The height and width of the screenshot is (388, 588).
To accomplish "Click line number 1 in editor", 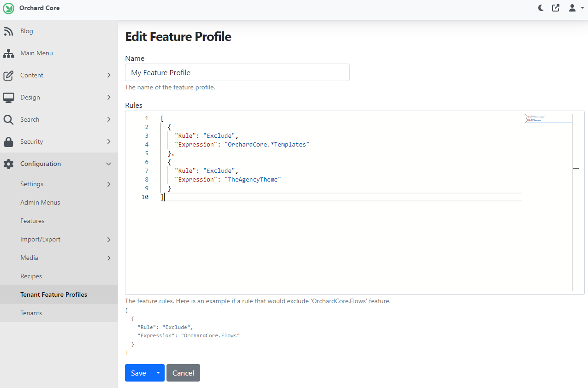I will [x=147, y=118].
